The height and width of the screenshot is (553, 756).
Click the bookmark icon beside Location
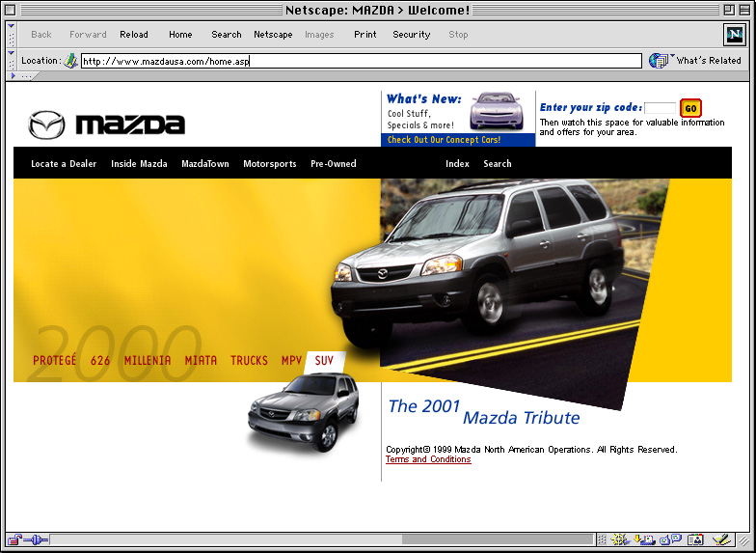pyautogui.click(x=70, y=61)
